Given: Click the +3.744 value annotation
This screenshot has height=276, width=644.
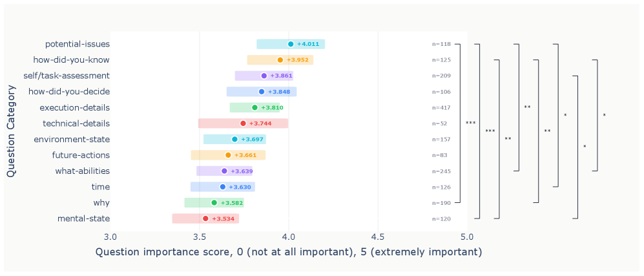Looking at the screenshot, I should [260, 123].
